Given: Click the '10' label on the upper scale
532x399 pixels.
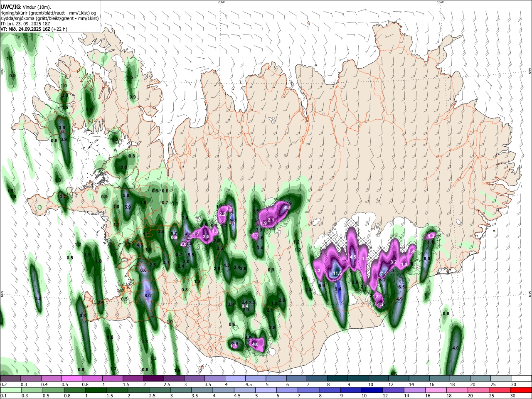Looking at the screenshot, I should tap(370, 384).
